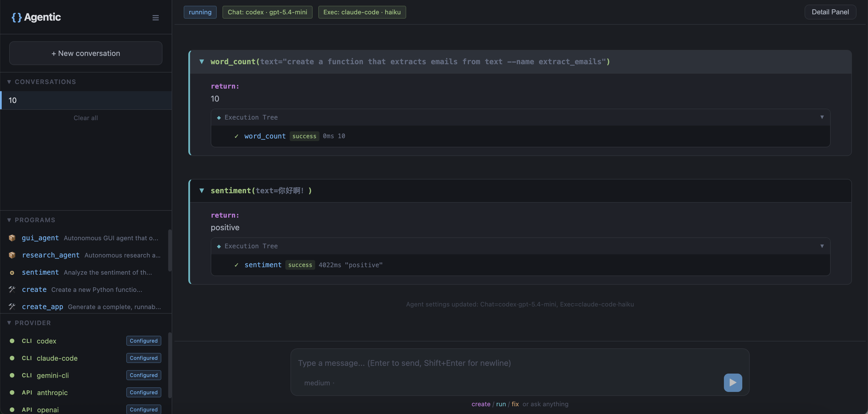Click word_count node in execution tree
This screenshot has width=868, height=414.
(265, 136)
